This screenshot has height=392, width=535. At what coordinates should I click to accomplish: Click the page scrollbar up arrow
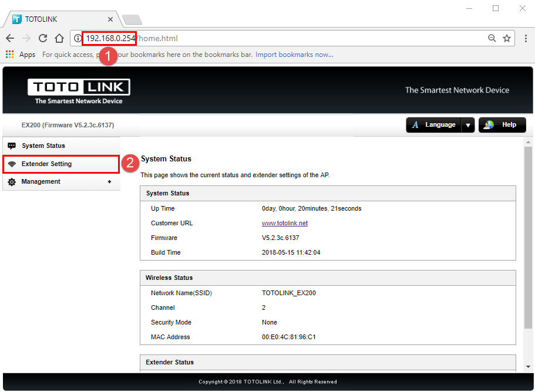pos(528,142)
